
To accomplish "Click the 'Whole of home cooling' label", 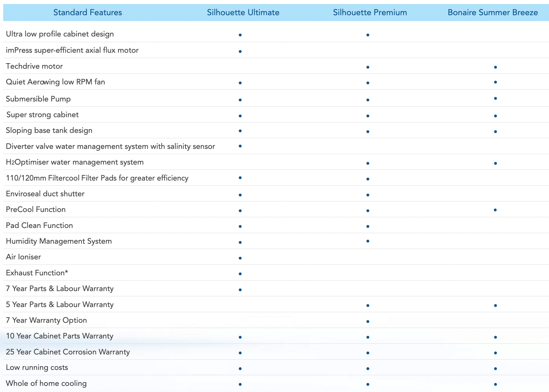I will [46, 383].
